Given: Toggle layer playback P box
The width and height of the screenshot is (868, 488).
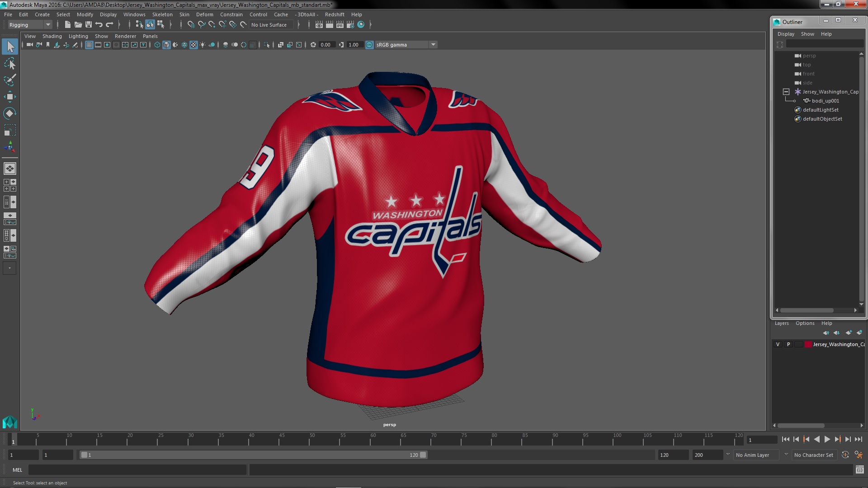Looking at the screenshot, I should 788,344.
